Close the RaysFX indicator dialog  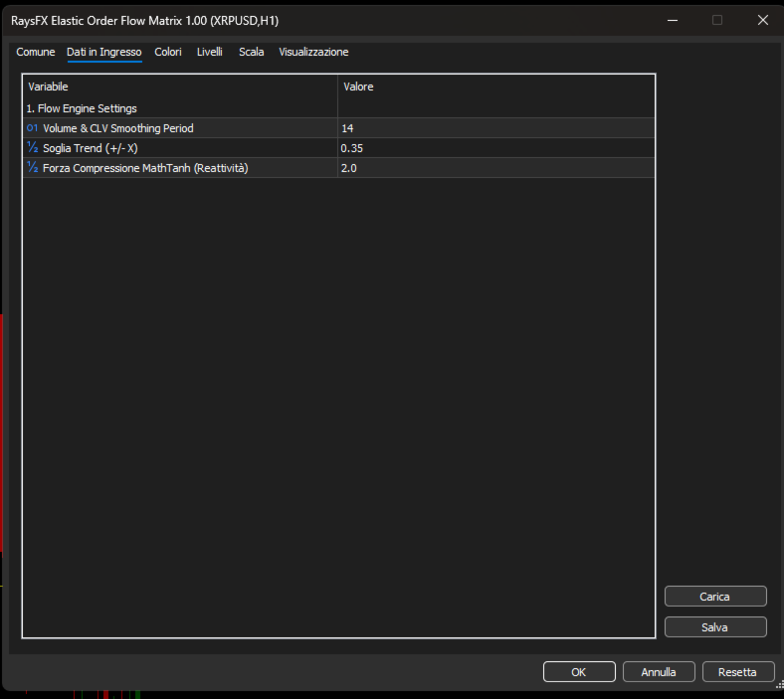point(762,20)
